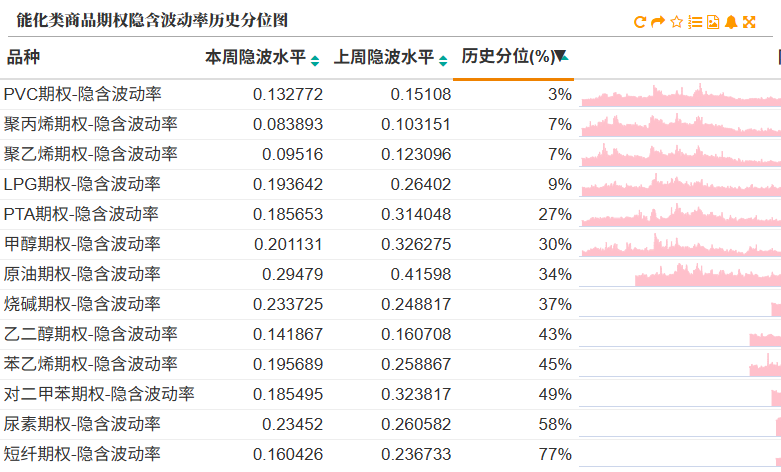781x472 pixels.
Task: Click 尿素 value 0.23452
Action: click(293, 424)
